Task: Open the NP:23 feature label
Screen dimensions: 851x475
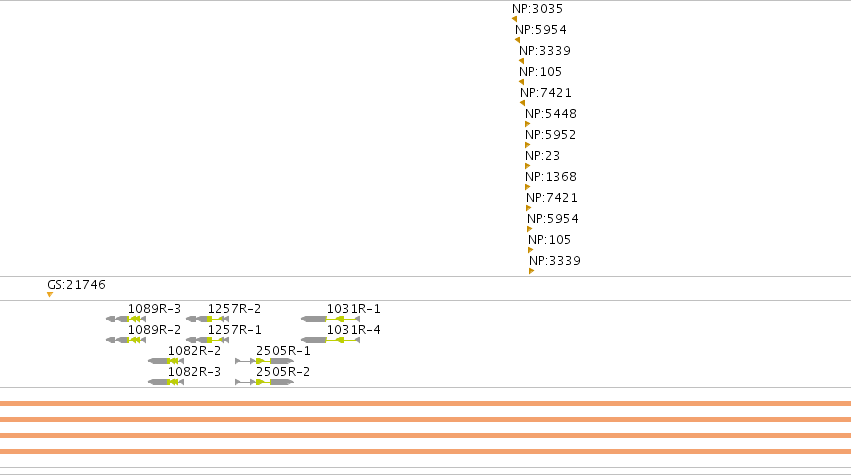Action: click(542, 156)
